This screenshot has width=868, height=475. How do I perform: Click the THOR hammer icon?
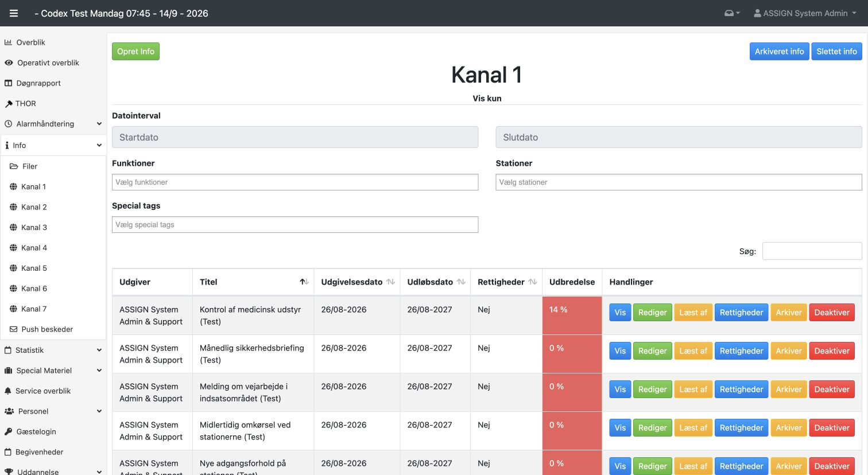pyautogui.click(x=9, y=104)
